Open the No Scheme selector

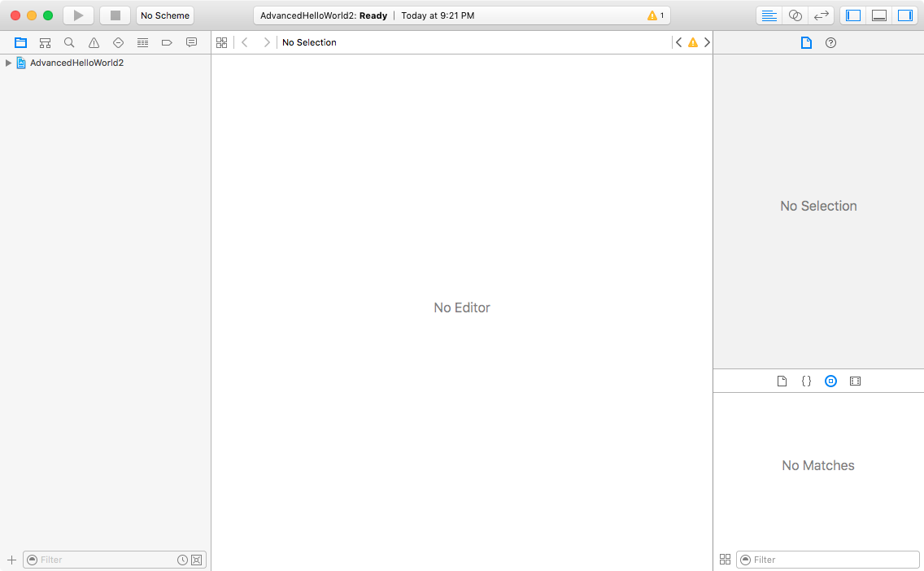click(x=165, y=15)
